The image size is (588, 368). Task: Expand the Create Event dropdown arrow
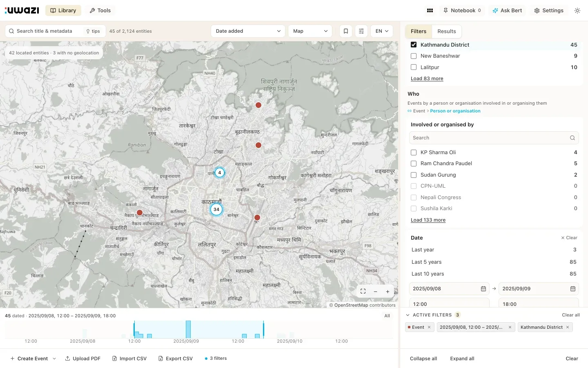pyautogui.click(x=54, y=359)
